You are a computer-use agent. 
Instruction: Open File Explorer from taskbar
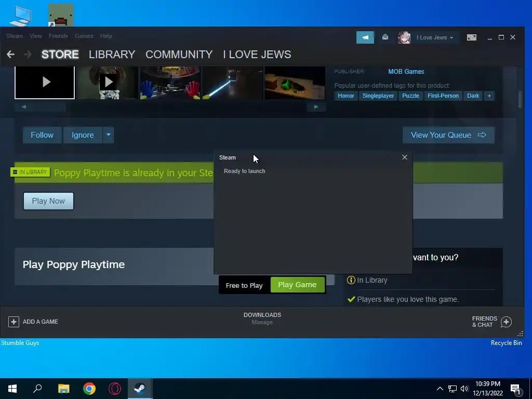pos(63,389)
